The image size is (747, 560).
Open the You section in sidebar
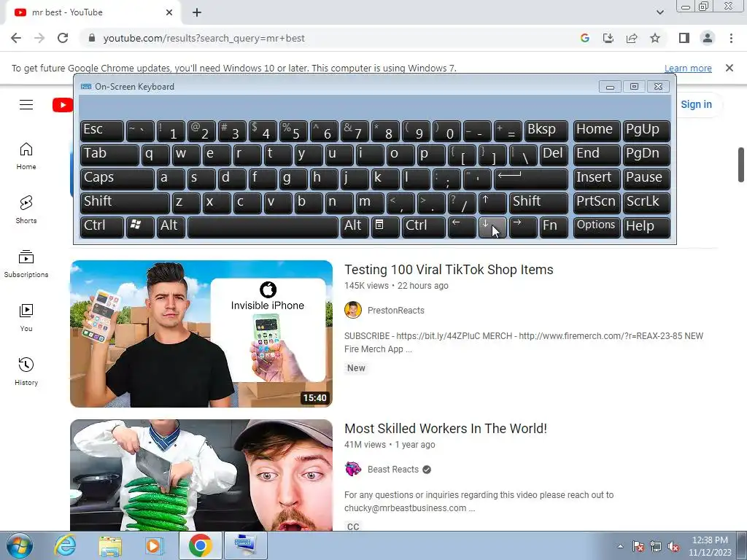26,318
